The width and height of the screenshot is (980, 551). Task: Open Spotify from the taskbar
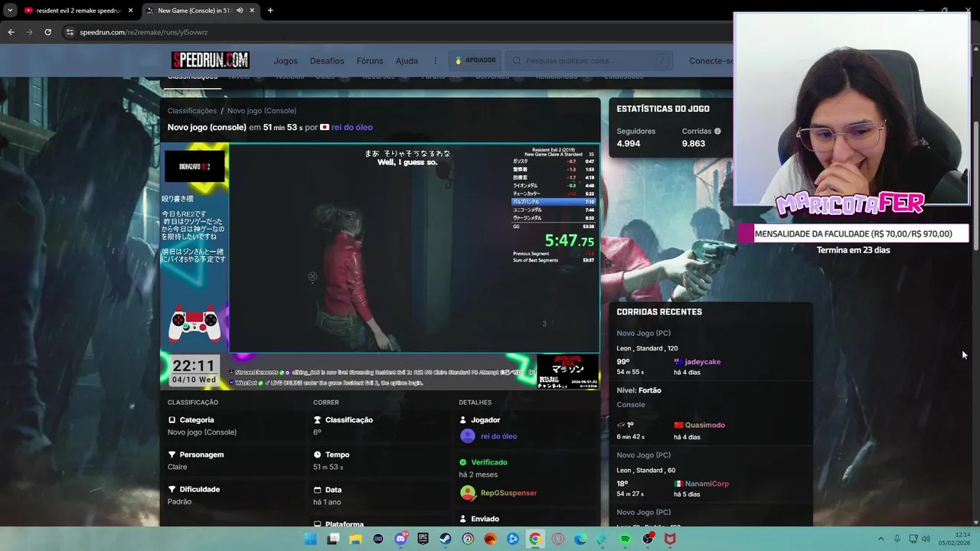point(625,539)
